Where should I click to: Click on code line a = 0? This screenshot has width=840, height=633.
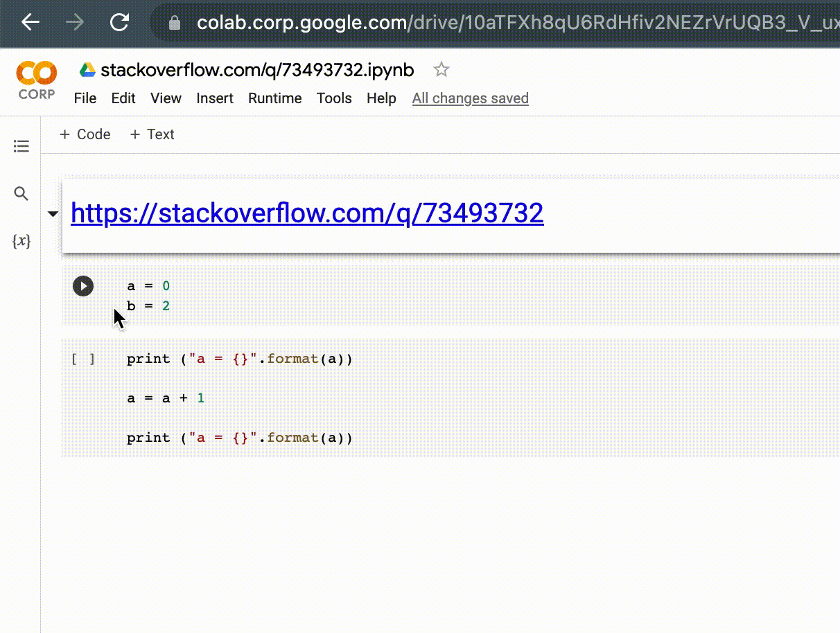[148, 286]
